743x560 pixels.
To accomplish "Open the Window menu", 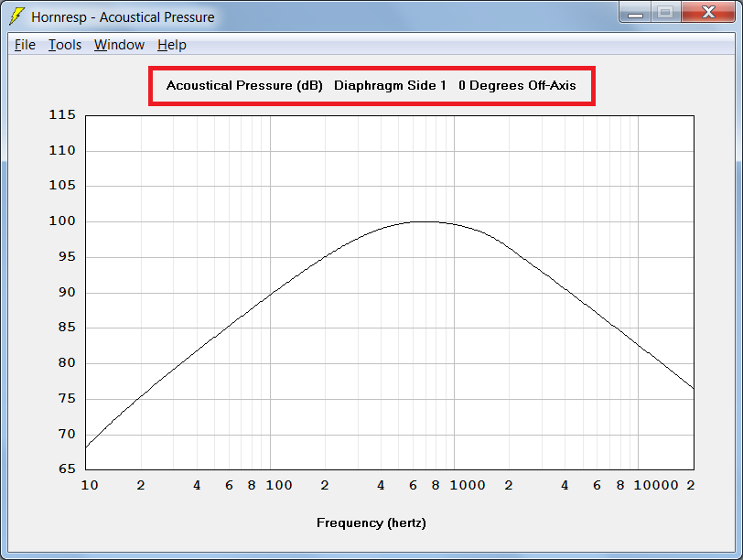I will coord(119,45).
